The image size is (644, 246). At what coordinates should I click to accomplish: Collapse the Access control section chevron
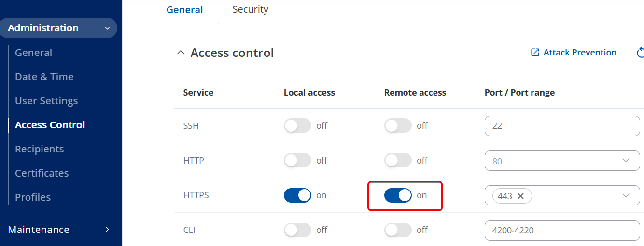(x=181, y=53)
